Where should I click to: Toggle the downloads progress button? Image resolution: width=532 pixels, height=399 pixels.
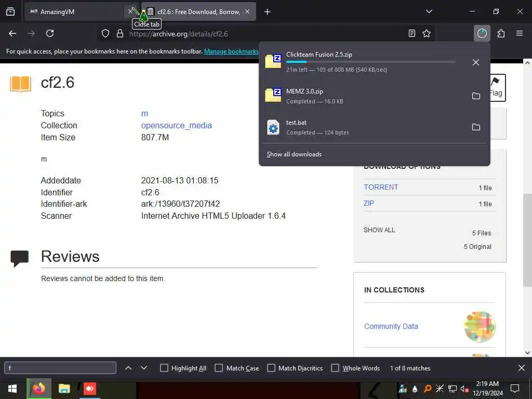(482, 33)
